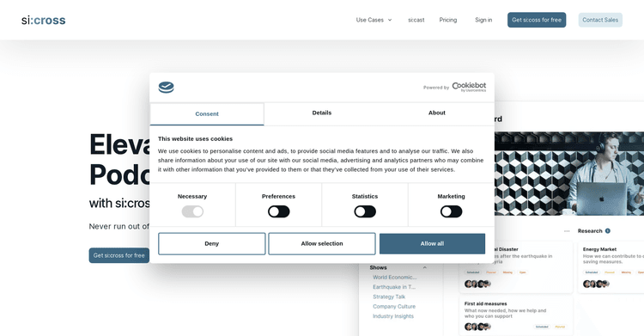Click the Allow all button

(x=432, y=243)
